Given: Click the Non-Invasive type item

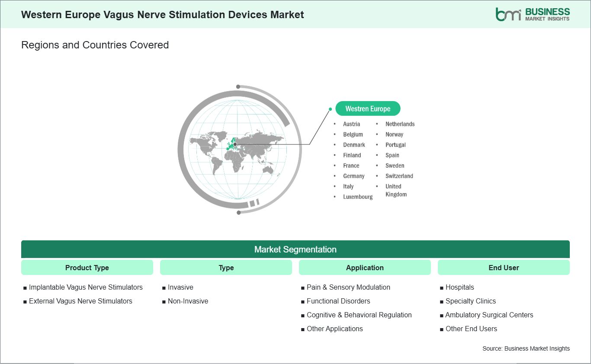Looking at the screenshot, I should point(188,301).
